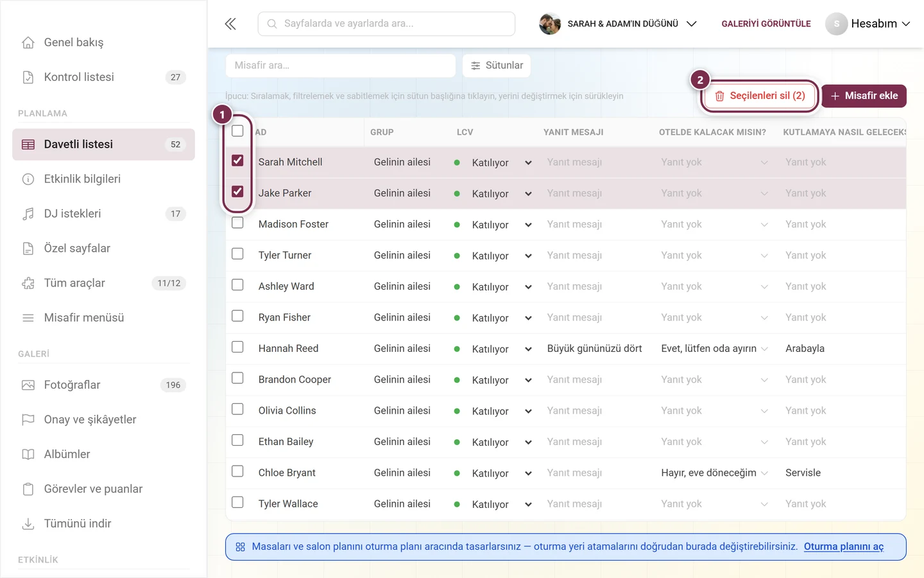The height and width of the screenshot is (578, 924).
Task: Click the Kontrol listesi document icon
Action: [28, 77]
